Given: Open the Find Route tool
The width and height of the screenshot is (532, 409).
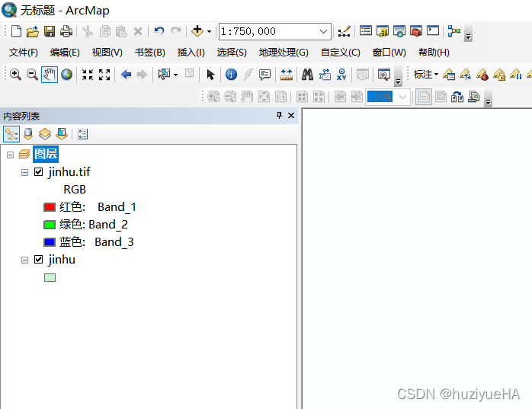Looking at the screenshot, I should click(325, 75).
